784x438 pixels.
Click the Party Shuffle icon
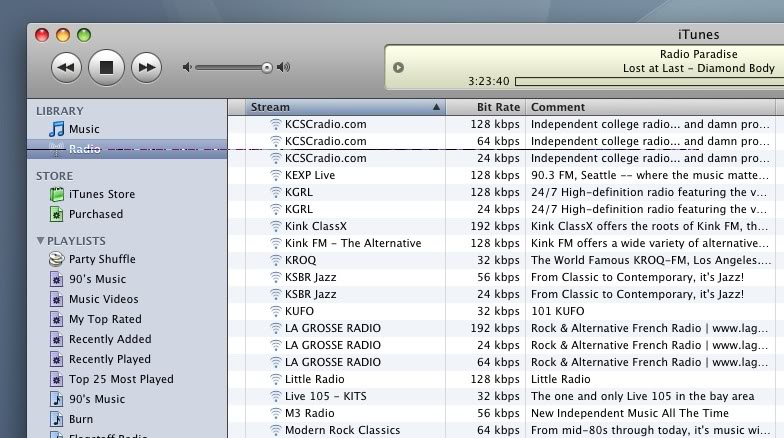point(56,259)
